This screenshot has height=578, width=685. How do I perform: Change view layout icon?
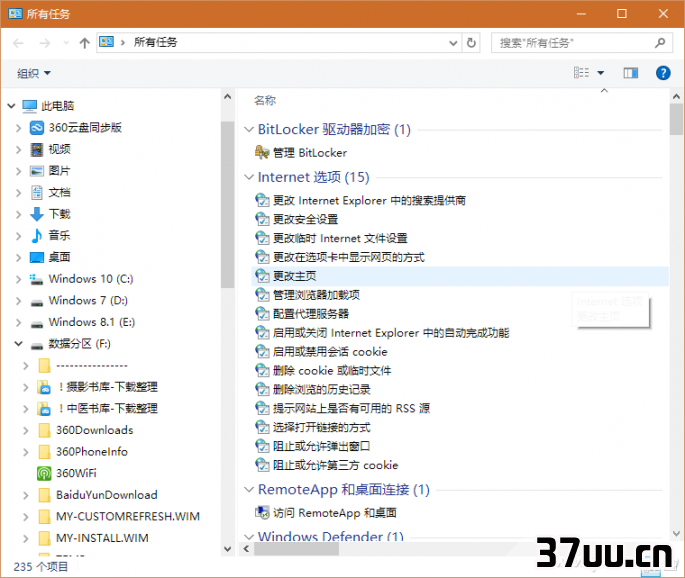point(581,73)
